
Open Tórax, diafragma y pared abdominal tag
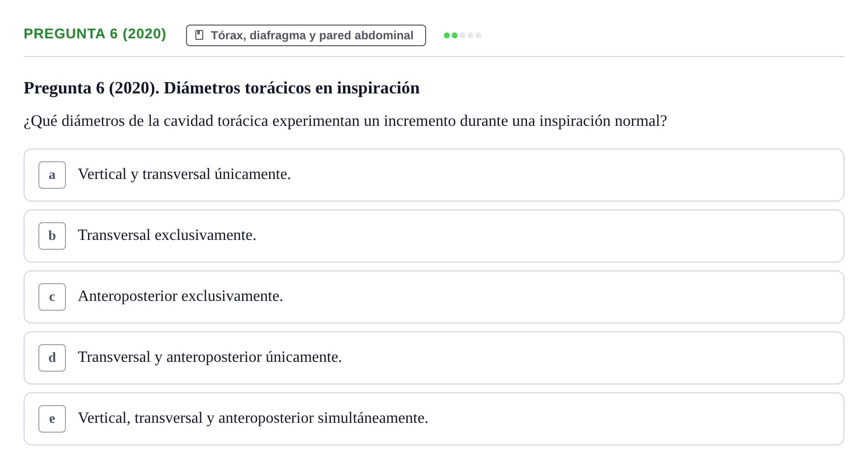306,35
